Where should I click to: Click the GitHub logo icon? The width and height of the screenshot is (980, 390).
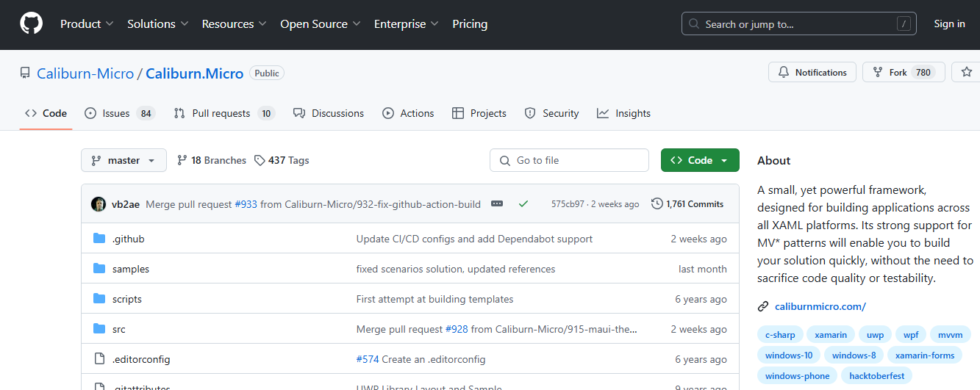pyautogui.click(x=31, y=24)
